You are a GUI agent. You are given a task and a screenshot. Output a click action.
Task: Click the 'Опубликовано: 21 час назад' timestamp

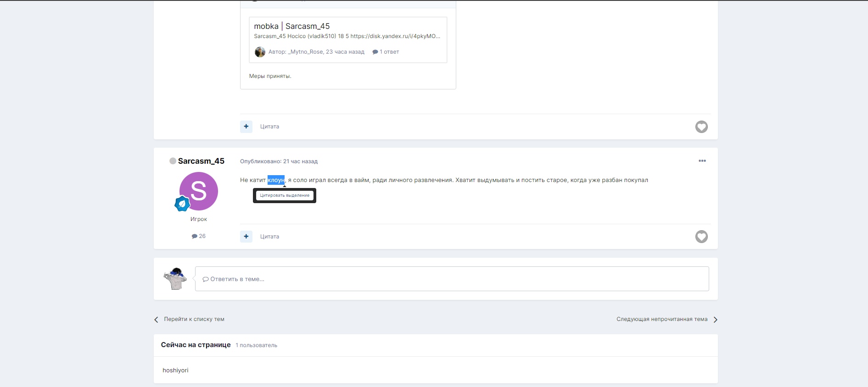[279, 161]
